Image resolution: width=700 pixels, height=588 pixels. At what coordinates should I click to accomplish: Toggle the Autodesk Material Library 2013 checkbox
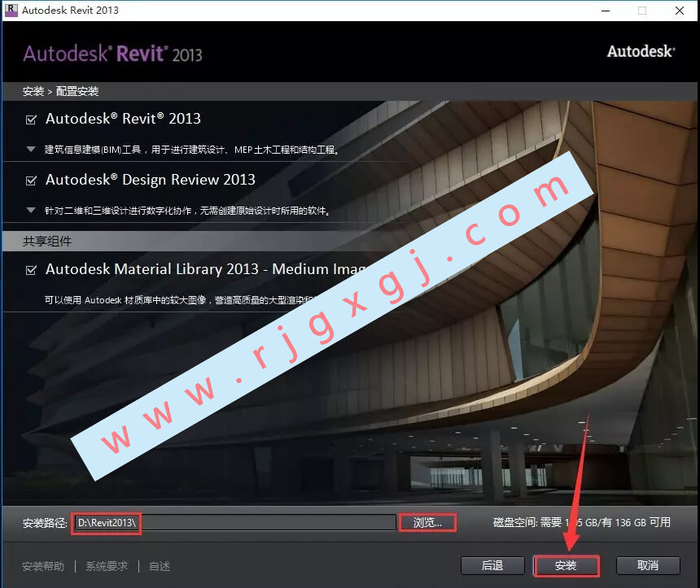pos(31,270)
